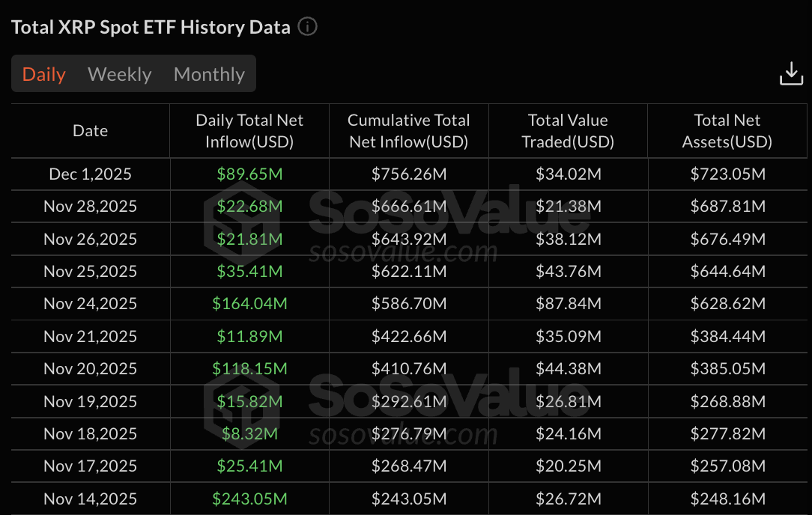Click the $26.81M value traded cell

coord(568,401)
